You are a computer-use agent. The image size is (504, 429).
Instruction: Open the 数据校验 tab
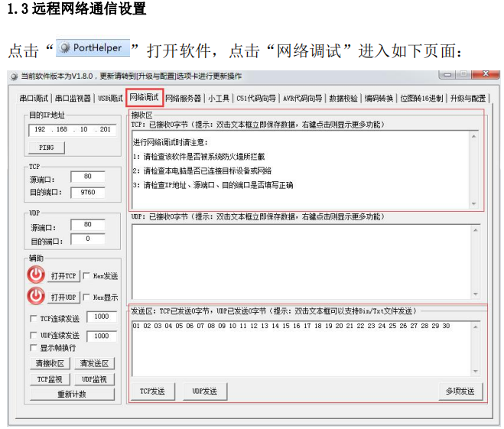(x=343, y=99)
